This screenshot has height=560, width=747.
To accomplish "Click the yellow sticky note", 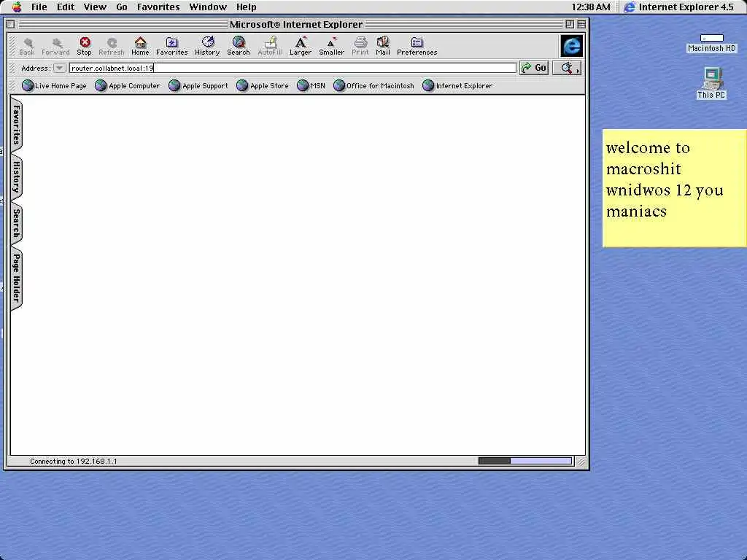I will click(x=675, y=188).
